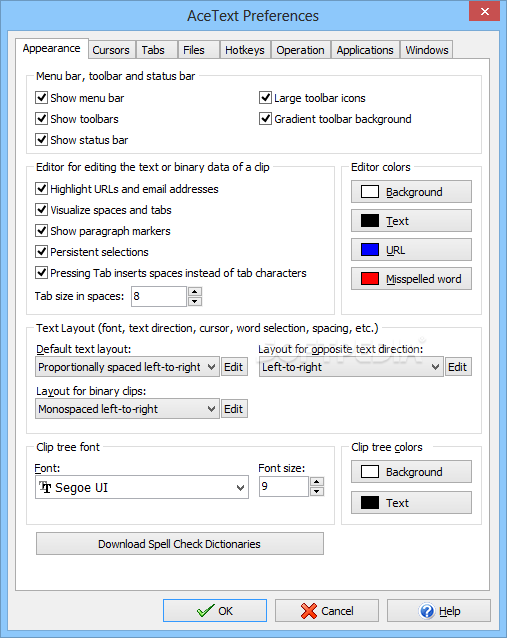Click the Cancel button
The image size is (507, 638).
click(x=327, y=611)
